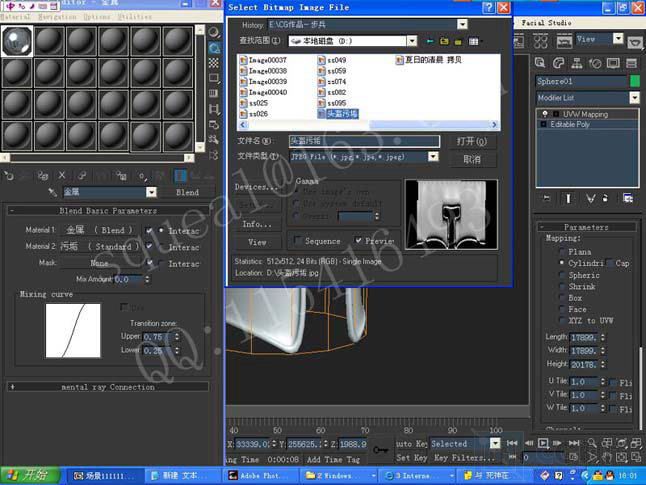This screenshot has width=646, height=485.
Task: Expand the mental ray Connection rollout
Action: pos(108,387)
